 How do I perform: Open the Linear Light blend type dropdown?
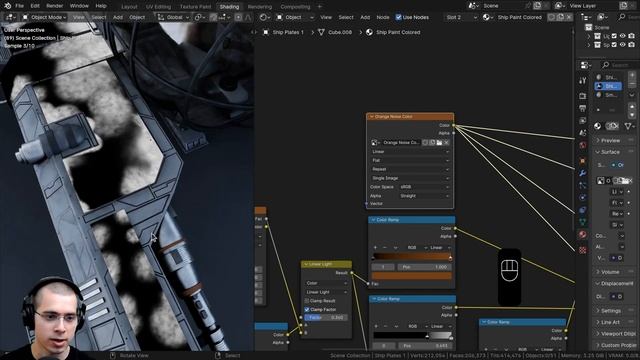point(326,292)
